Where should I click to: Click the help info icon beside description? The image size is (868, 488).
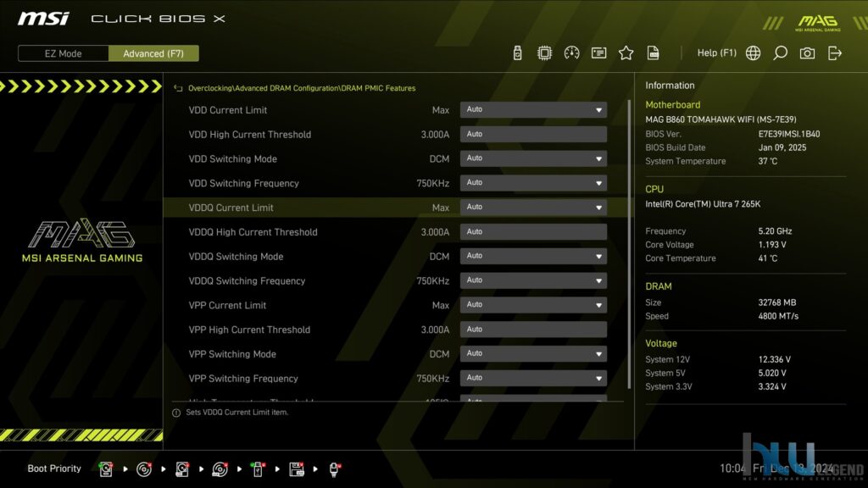coord(176,413)
